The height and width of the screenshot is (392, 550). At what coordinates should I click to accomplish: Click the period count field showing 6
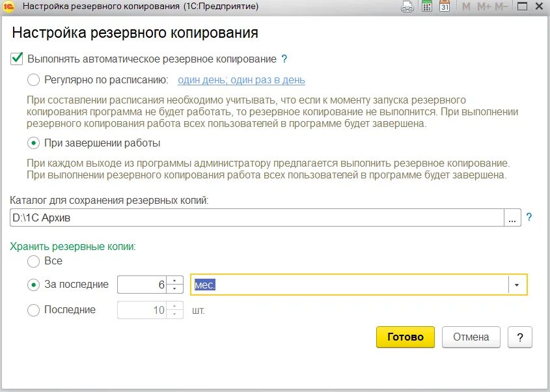click(x=142, y=285)
